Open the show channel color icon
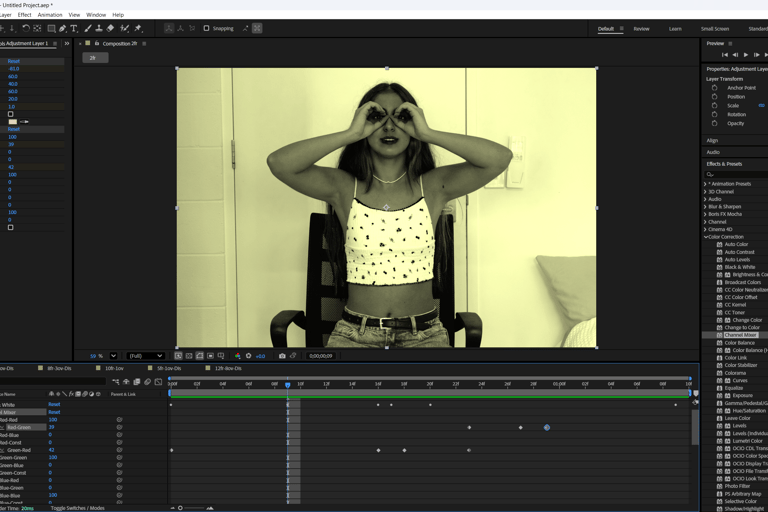 238,356
